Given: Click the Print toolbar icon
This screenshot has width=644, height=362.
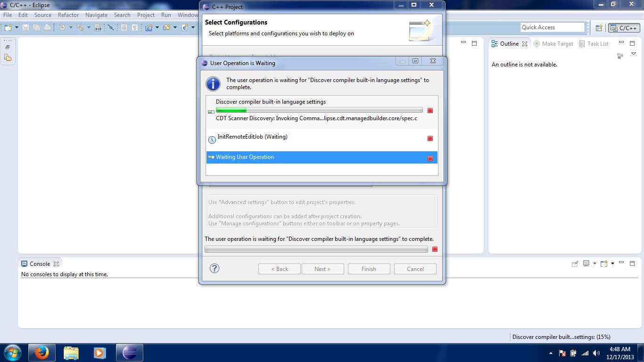Looking at the screenshot, I should click(x=47, y=27).
